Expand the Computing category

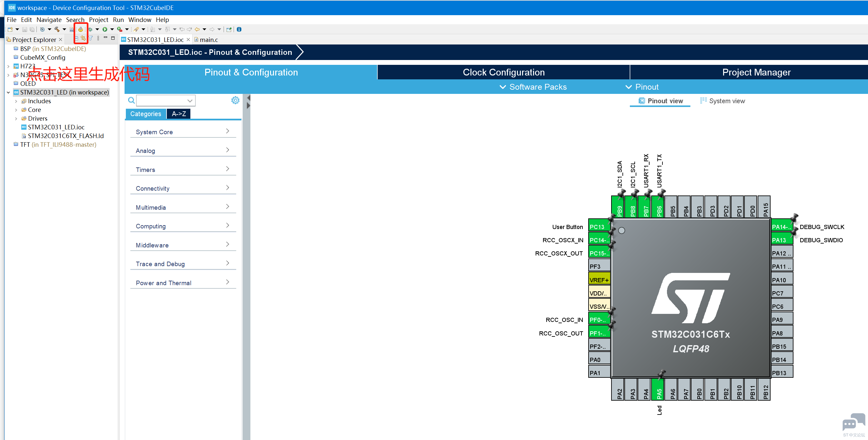pyautogui.click(x=183, y=226)
